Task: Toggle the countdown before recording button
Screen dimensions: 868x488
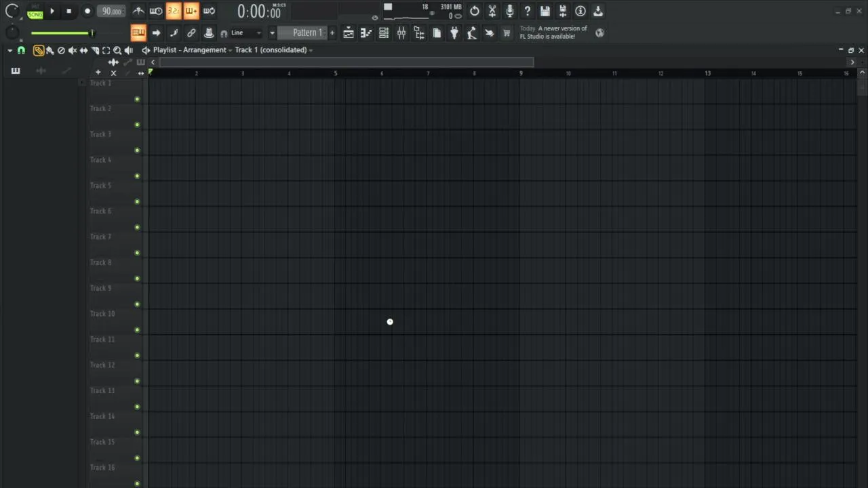Action: point(174,11)
